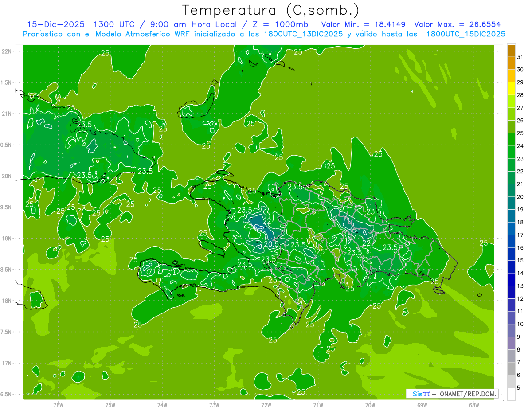Viewport: 532px width, 411px height.
Task: Click the legend color band between 30 and 31
Action: (x=511, y=63)
